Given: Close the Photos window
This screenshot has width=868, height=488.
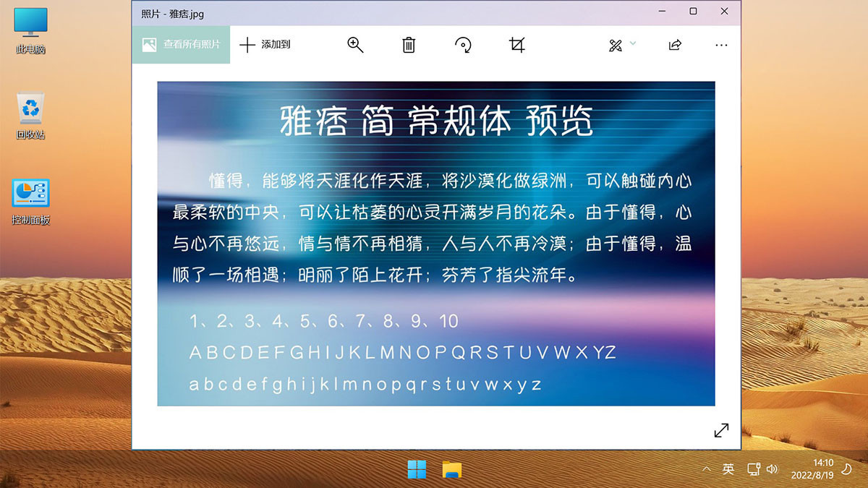Looking at the screenshot, I should [725, 12].
